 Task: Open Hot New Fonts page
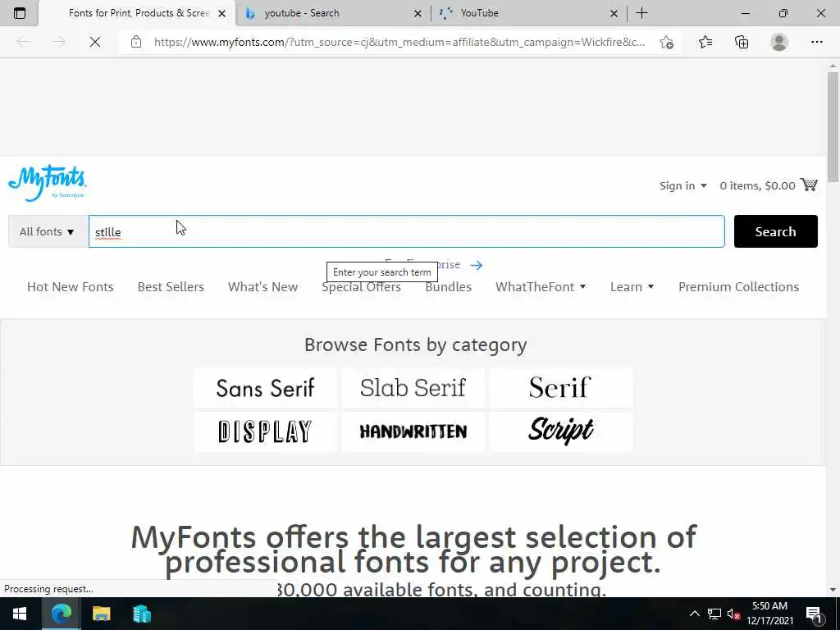pos(71,286)
